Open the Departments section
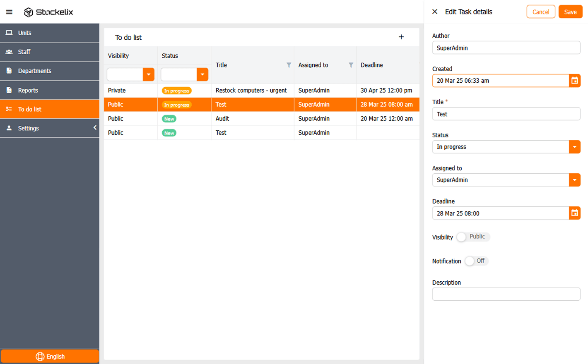This screenshot has width=588, height=364. click(34, 71)
